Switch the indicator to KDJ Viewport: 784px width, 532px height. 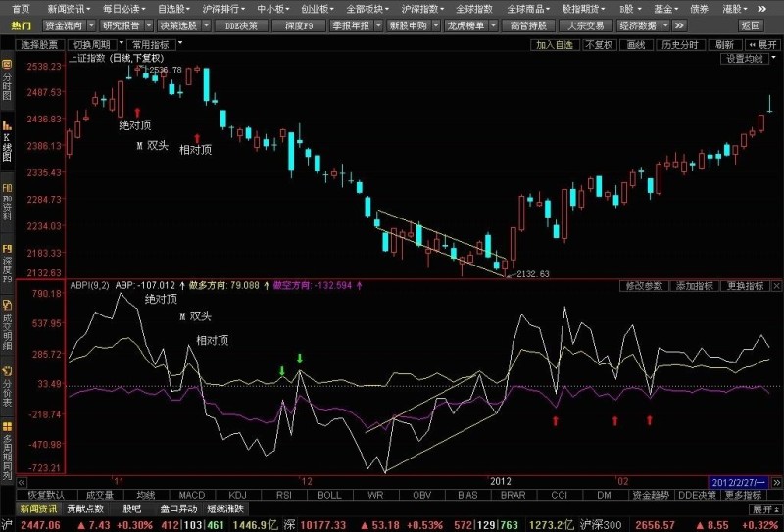click(x=237, y=495)
